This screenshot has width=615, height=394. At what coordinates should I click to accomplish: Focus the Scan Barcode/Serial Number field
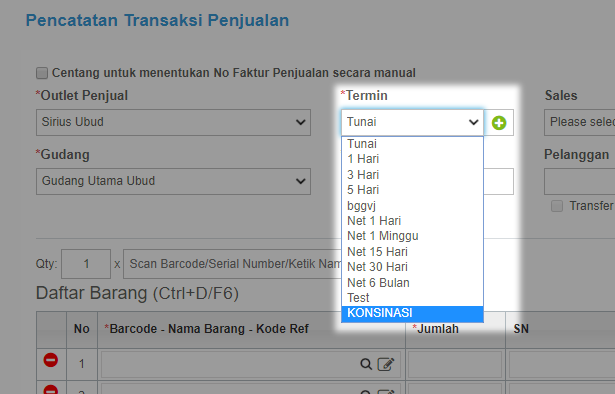pyautogui.click(x=233, y=264)
